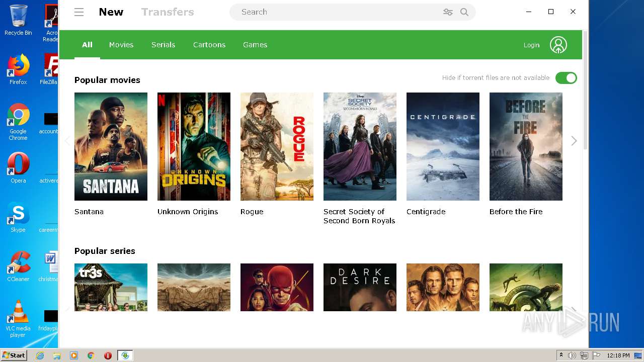Click the Before the Fire title
644x362 pixels.
coord(516,212)
